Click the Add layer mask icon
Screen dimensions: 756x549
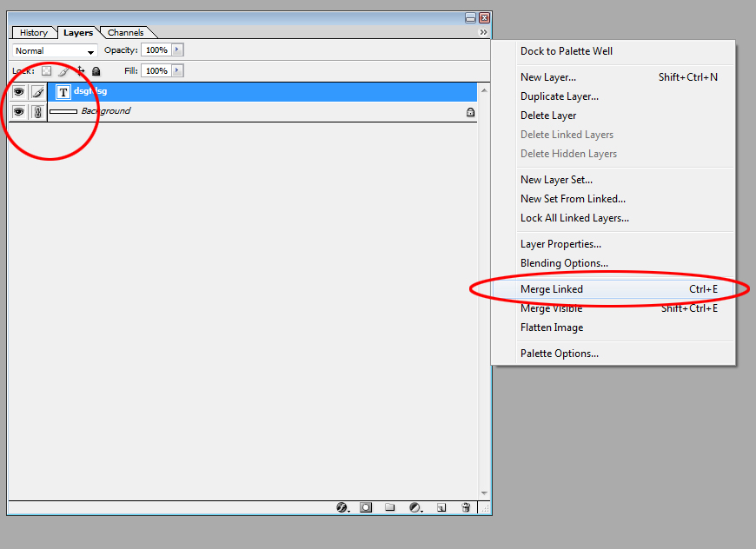pos(367,507)
